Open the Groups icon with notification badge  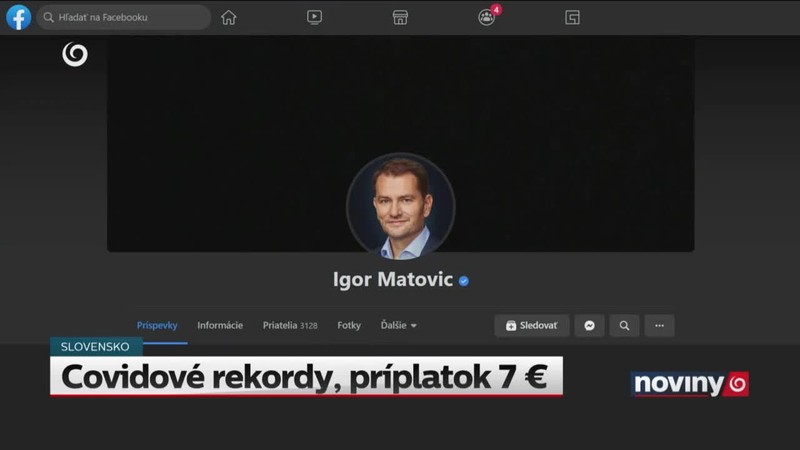pos(487,17)
